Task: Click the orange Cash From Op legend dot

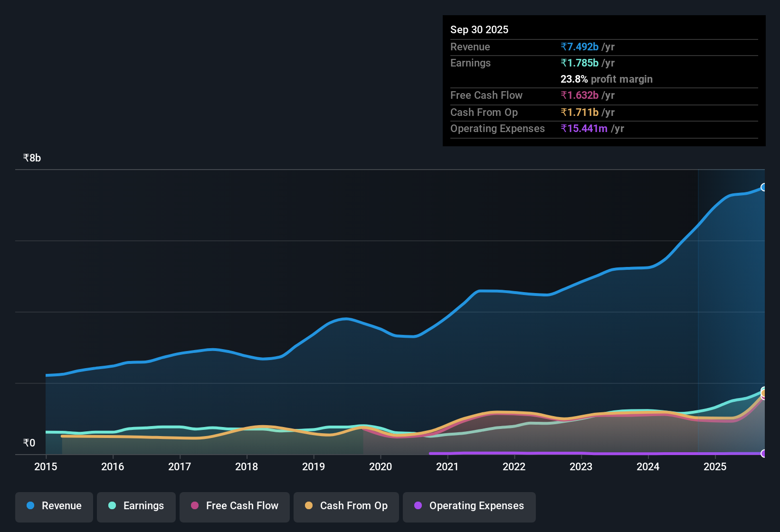Action: [309, 506]
